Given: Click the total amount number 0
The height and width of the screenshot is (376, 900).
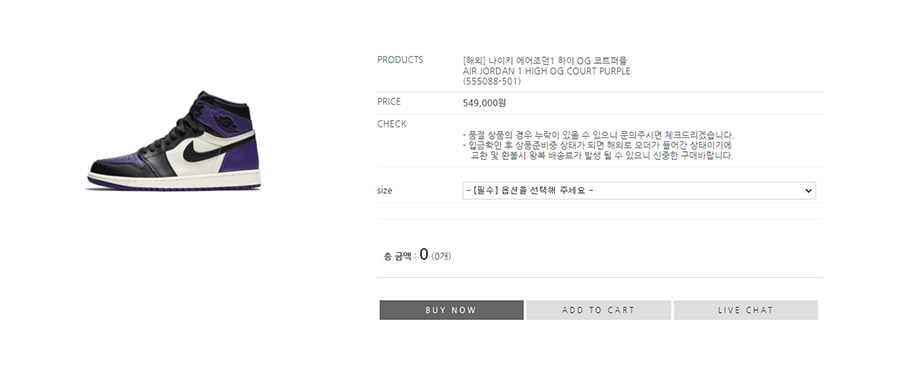Looking at the screenshot, I should pos(424,254).
